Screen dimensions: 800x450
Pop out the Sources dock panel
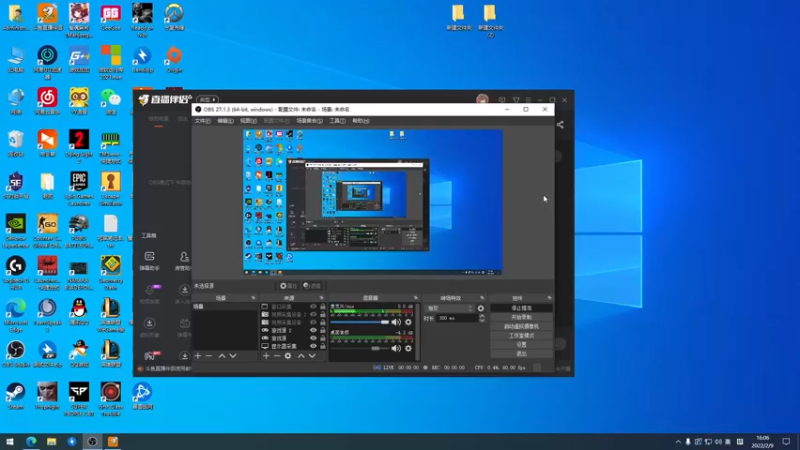[321, 298]
